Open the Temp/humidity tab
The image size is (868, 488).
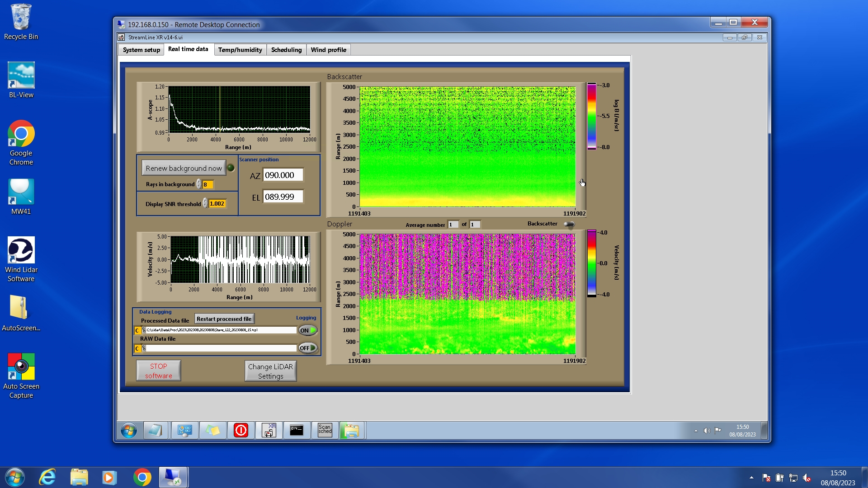pyautogui.click(x=240, y=50)
